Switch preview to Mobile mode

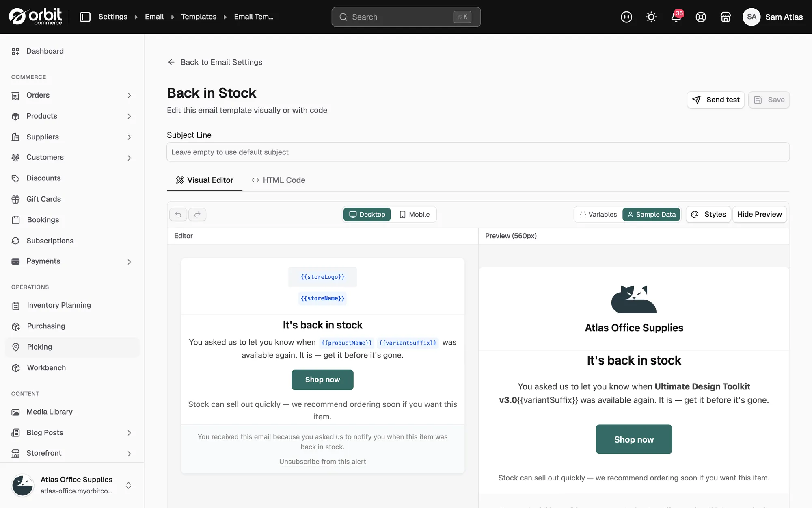click(x=415, y=214)
